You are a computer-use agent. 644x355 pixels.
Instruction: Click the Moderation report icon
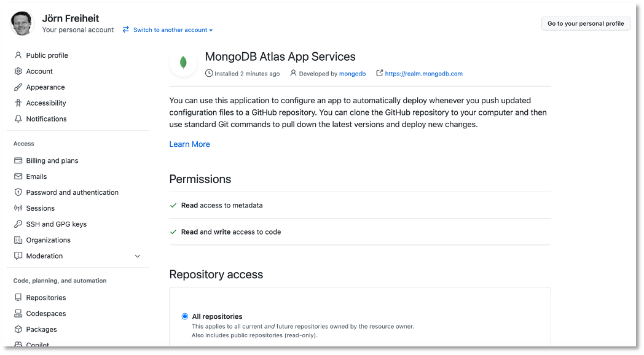[18, 256]
